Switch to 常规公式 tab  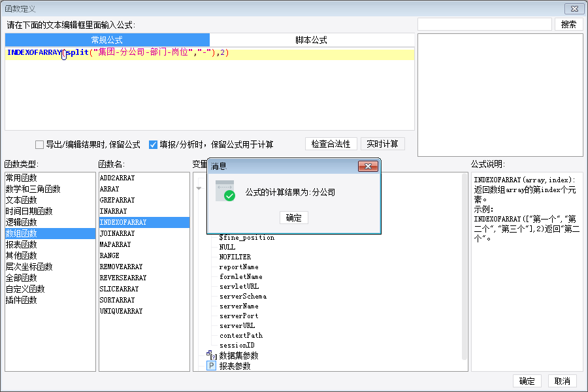[x=107, y=40]
